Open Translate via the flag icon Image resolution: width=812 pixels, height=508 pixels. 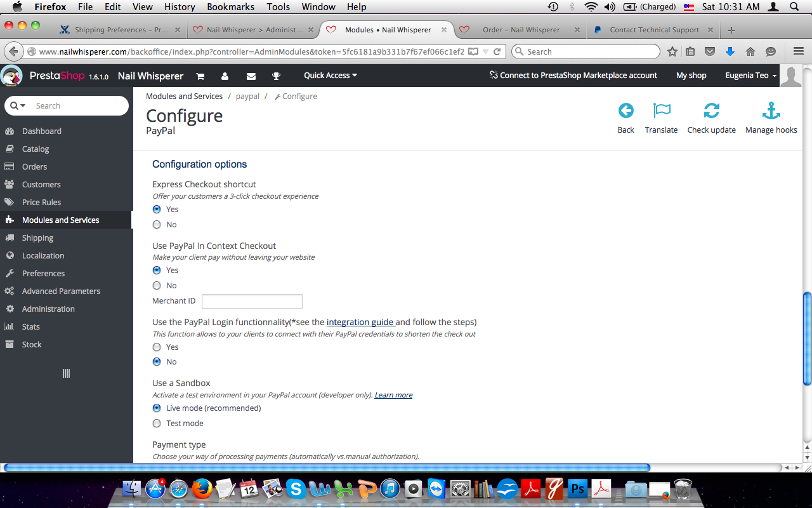point(662,111)
